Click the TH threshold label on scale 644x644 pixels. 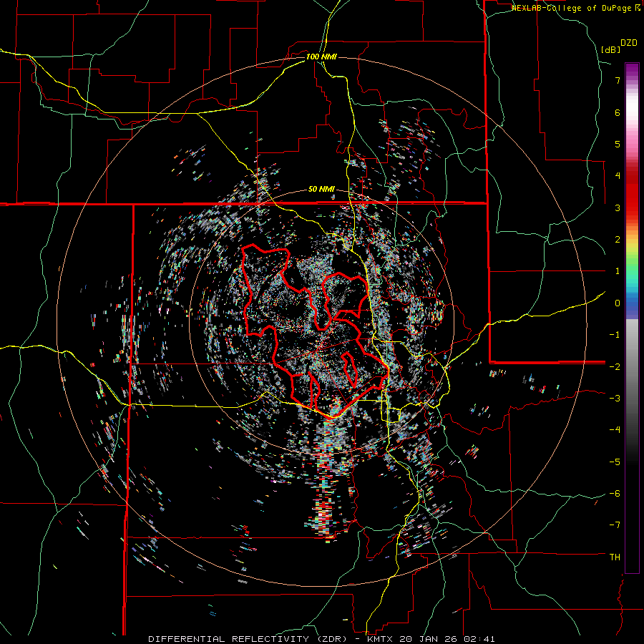(x=615, y=557)
